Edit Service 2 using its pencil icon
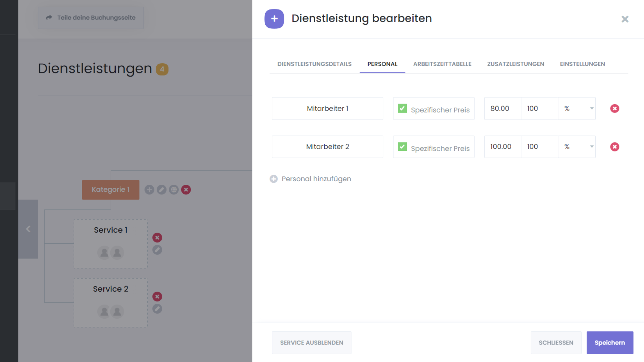This screenshot has height=362, width=644. pos(157,309)
